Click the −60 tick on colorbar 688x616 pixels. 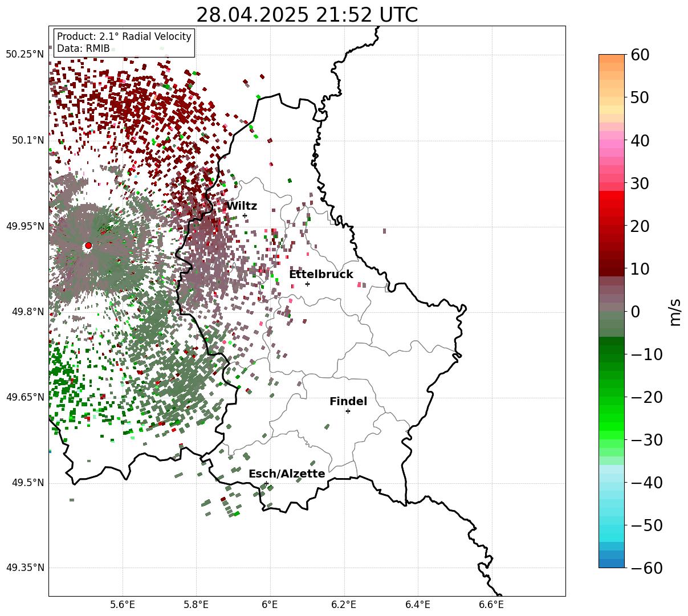(646, 568)
